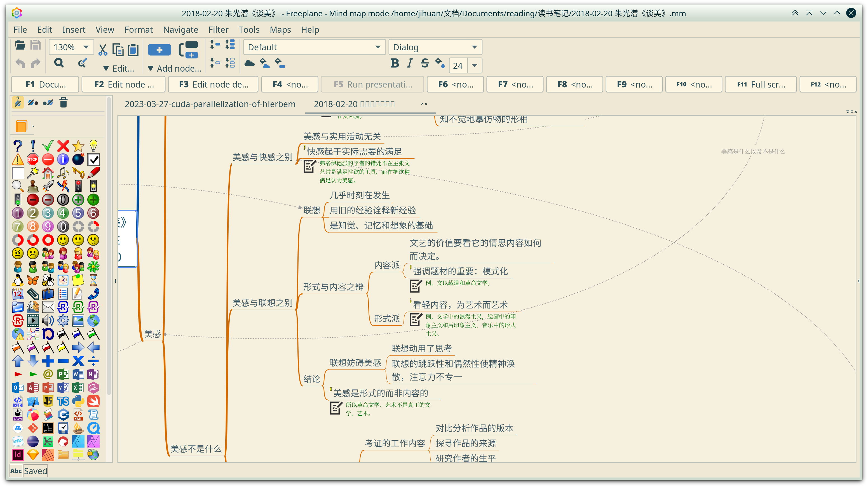Choose the light bulb idea icon
Viewport: 868px width, 487px height.
(x=93, y=146)
